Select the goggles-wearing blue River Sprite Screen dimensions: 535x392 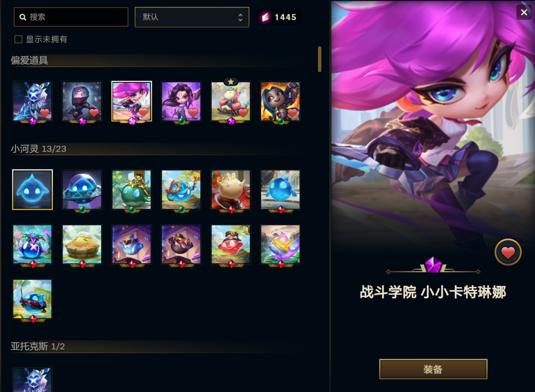(181, 189)
